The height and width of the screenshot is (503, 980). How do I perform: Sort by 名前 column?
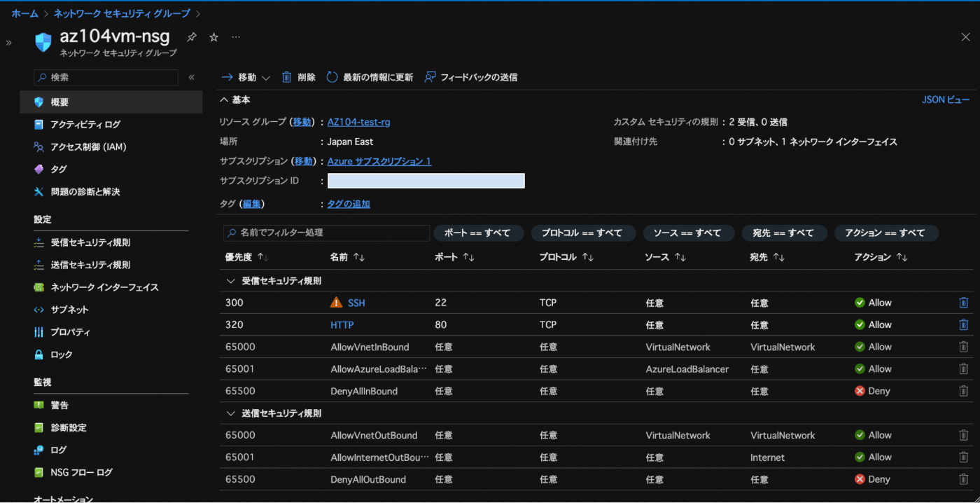(x=347, y=257)
